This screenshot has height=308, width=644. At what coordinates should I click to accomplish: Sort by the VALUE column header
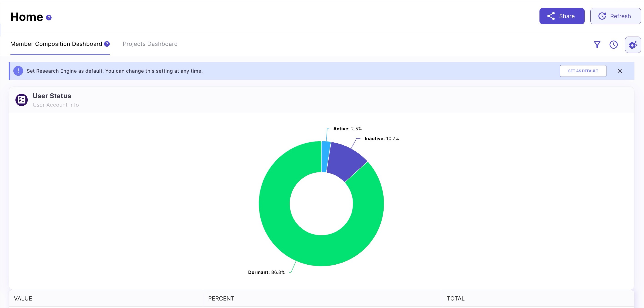(23, 298)
